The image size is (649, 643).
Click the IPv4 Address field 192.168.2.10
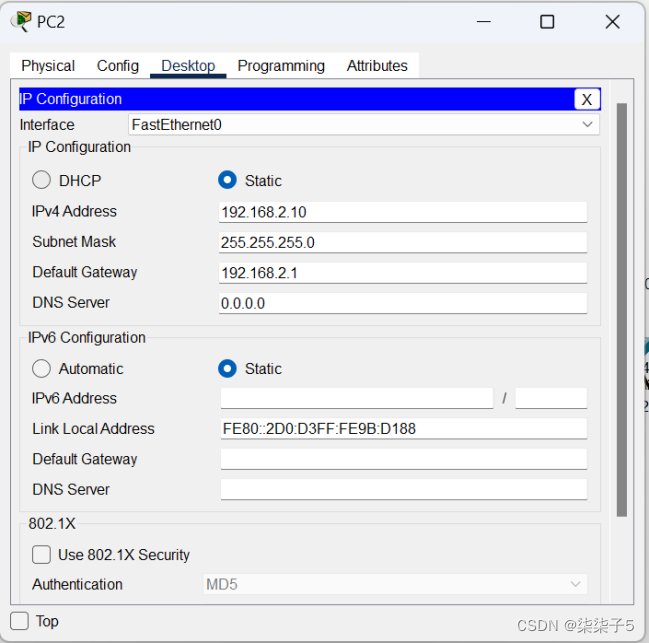[x=403, y=212]
